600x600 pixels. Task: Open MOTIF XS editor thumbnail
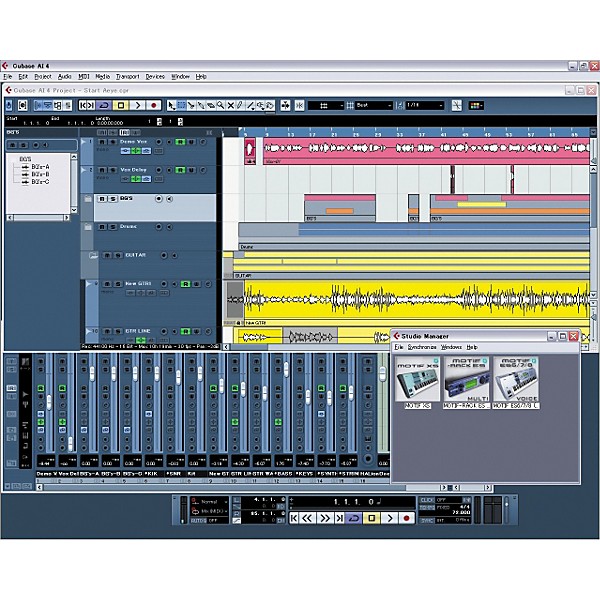coord(417,379)
